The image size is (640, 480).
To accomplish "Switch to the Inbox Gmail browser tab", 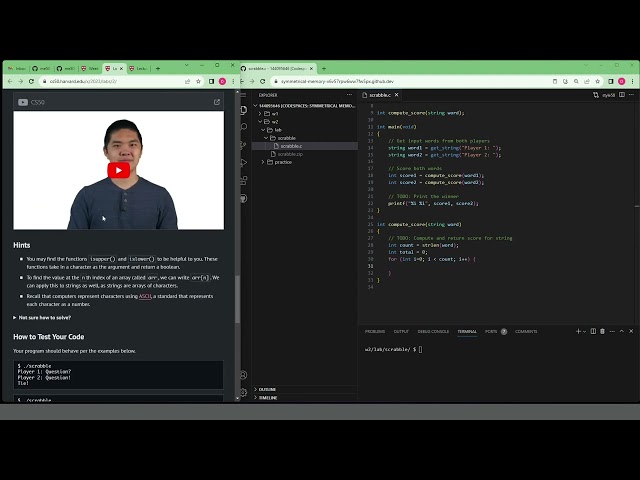I will (17, 69).
